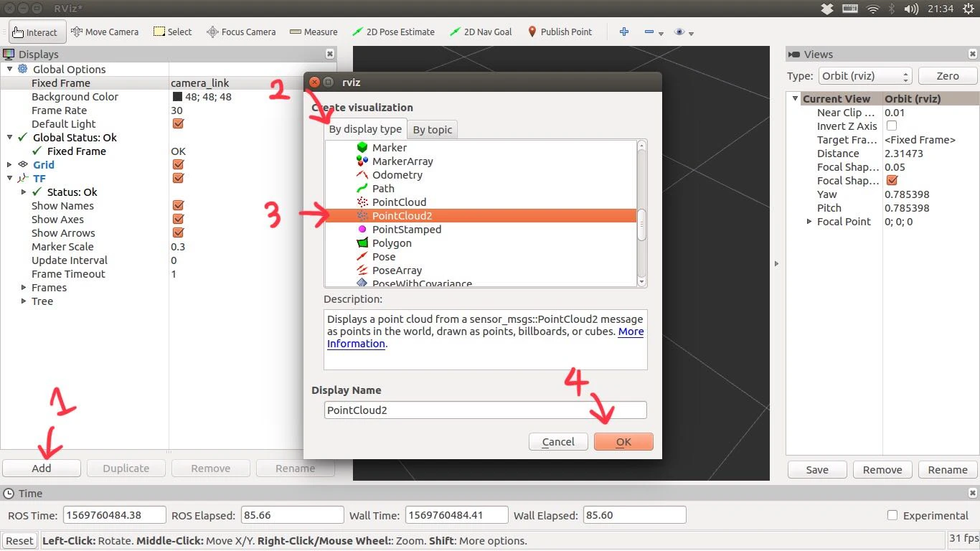980x551 pixels.
Task: Cancel the Create visualization dialog
Action: (x=558, y=442)
